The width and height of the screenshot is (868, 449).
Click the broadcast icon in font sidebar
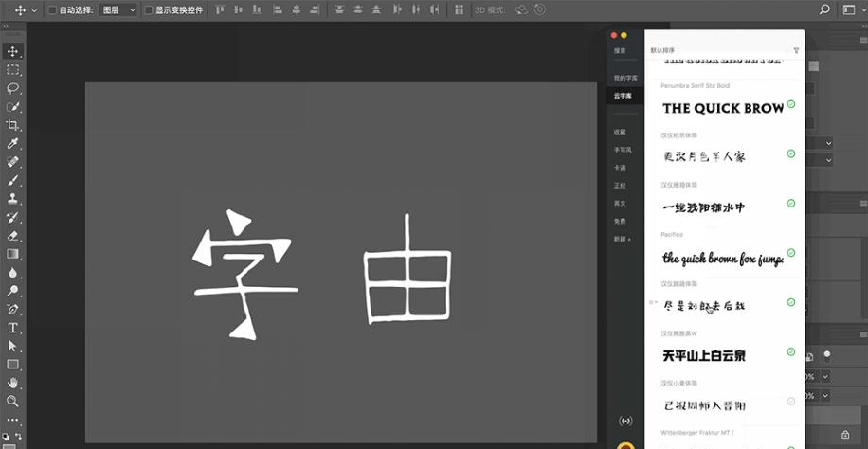pos(625,422)
